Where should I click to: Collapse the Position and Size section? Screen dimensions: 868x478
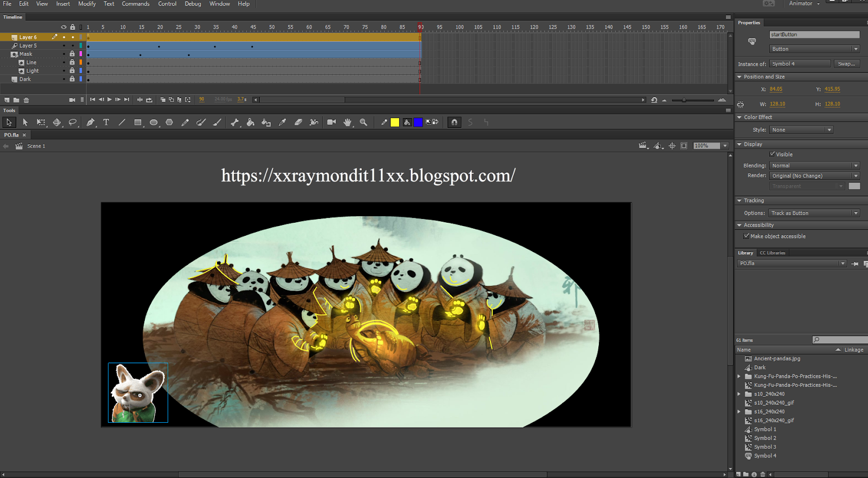point(739,77)
